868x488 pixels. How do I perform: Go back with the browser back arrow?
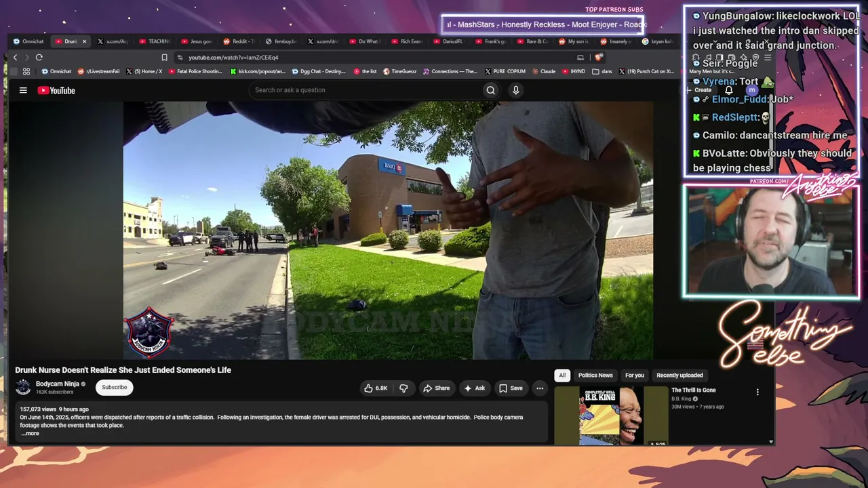point(16,58)
